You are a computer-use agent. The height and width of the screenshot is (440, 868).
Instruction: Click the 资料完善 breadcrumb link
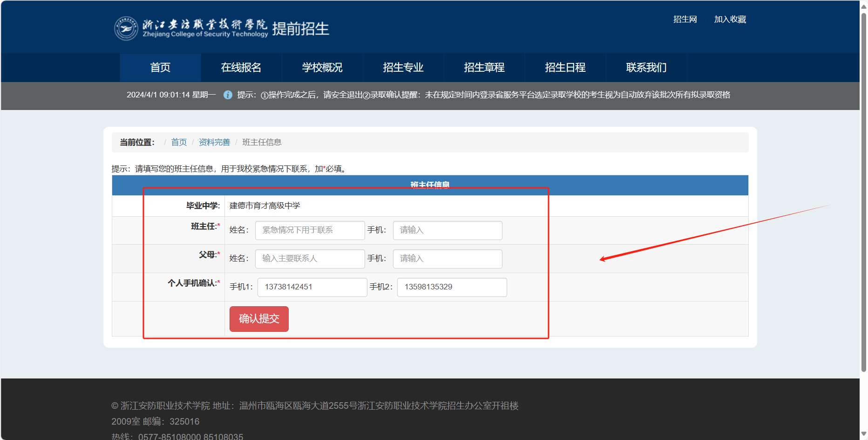tap(214, 142)
